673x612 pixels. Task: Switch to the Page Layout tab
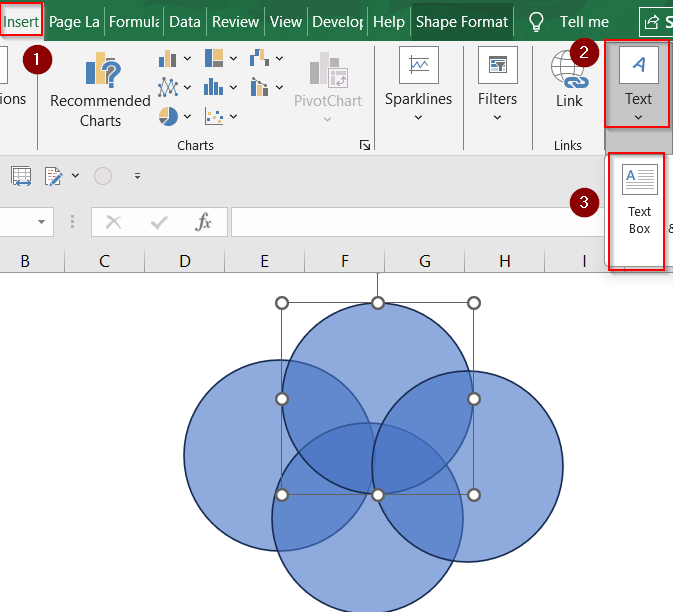[74, 21]
